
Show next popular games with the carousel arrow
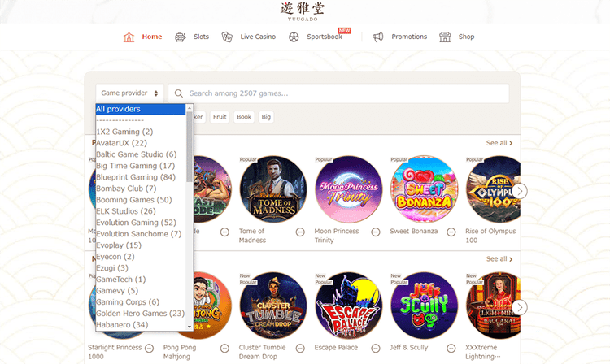520,191
